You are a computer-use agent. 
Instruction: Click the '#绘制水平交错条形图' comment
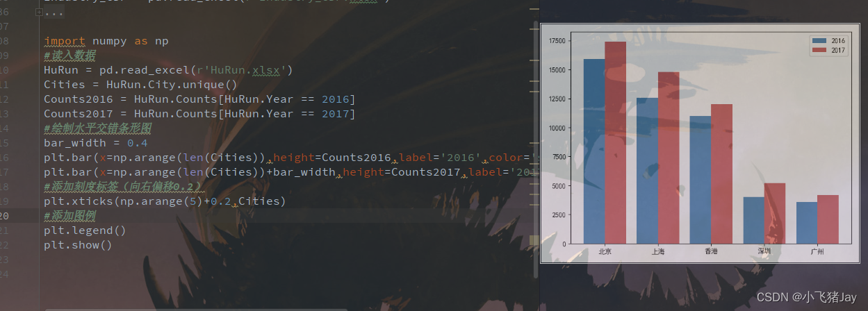coord(97,128)
